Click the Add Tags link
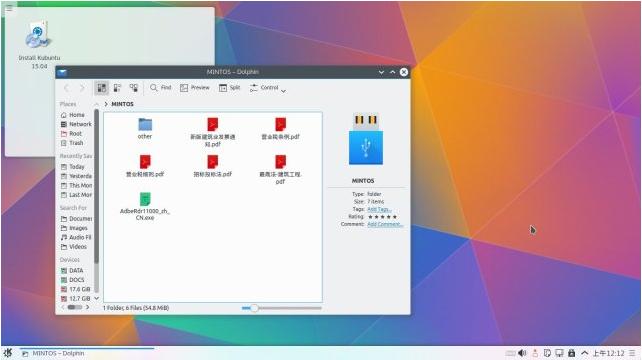 click(378, 209)
